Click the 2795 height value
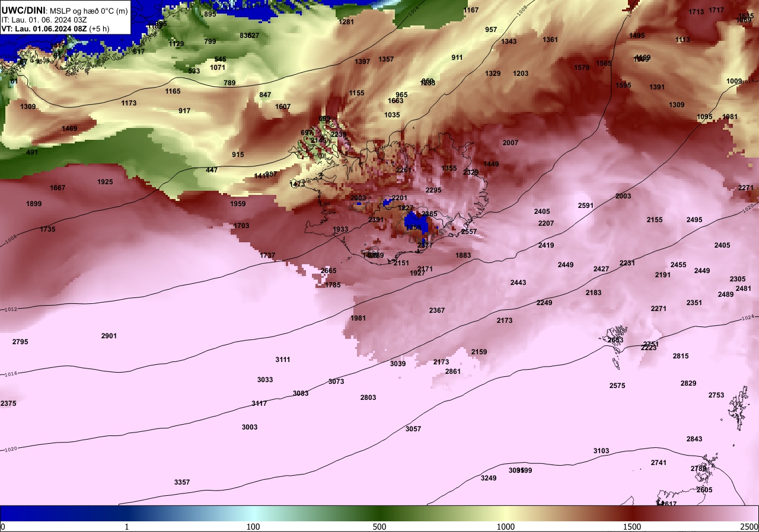The height and width of the screenshot is (532, 759). tap(20, 342)
